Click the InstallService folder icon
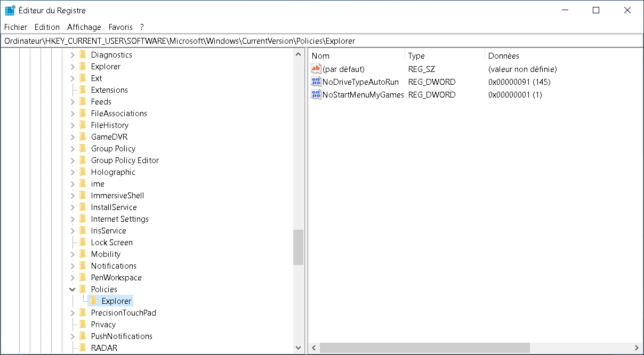 click(83, 207)
